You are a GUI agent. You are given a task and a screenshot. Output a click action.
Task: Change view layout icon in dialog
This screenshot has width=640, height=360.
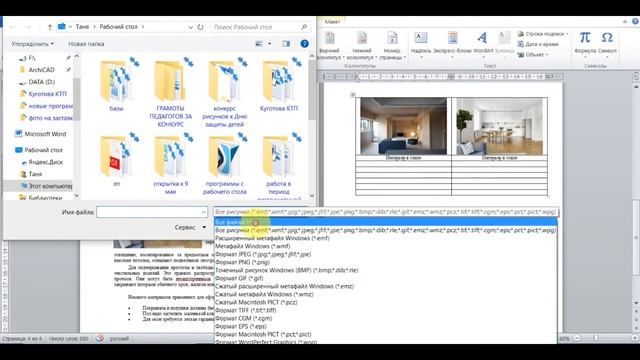pos(259,44)
